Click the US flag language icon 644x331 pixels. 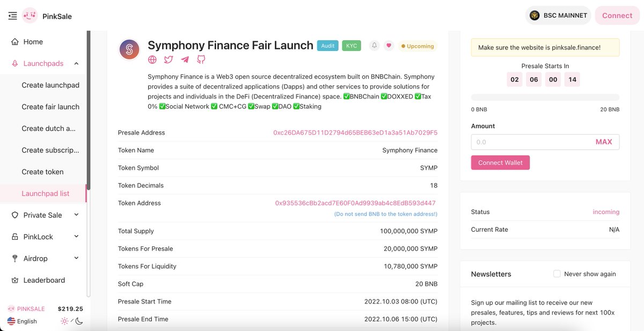[x=11, y=321]
